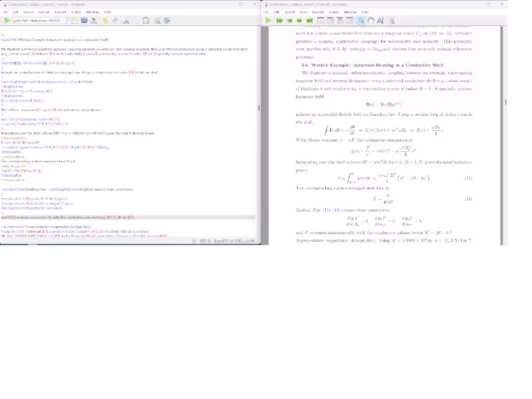Screen dimensions: 532x399
Task: Click rightmost Select Image tool in PDF toolbar
Action: pyautogui.click(x=392, y=21)
